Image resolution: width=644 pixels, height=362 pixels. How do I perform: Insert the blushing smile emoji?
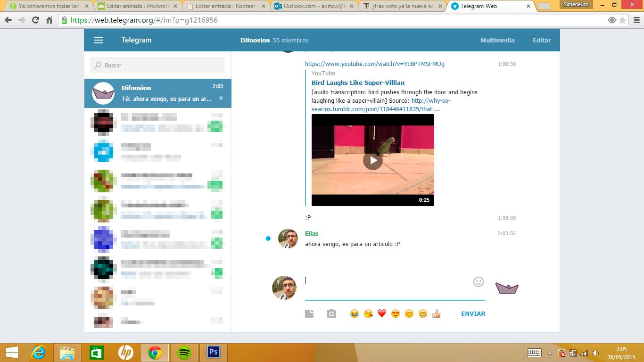(x=409, y=313)
